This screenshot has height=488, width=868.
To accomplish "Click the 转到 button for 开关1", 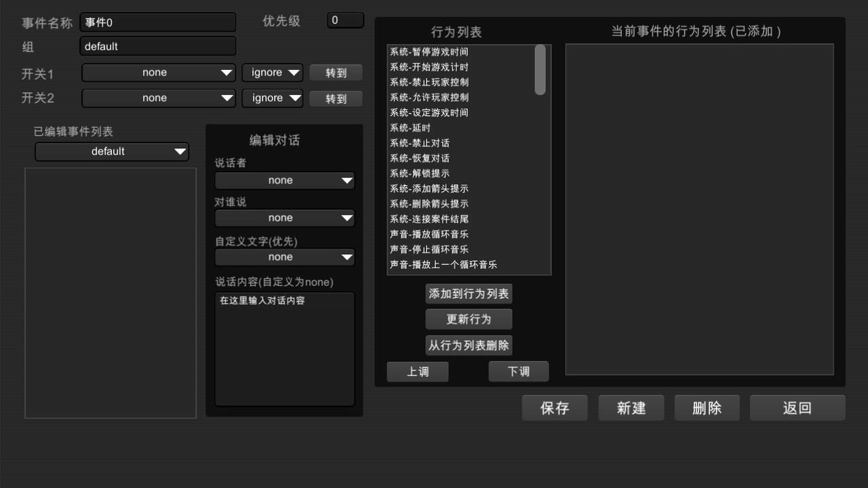I will [x=336, y=73].
